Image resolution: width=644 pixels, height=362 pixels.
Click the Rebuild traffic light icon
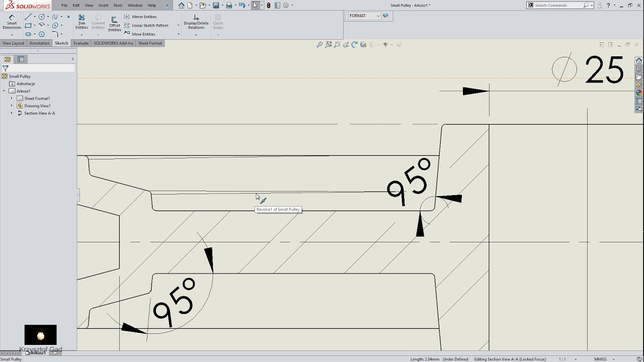(x=269, y=5)
